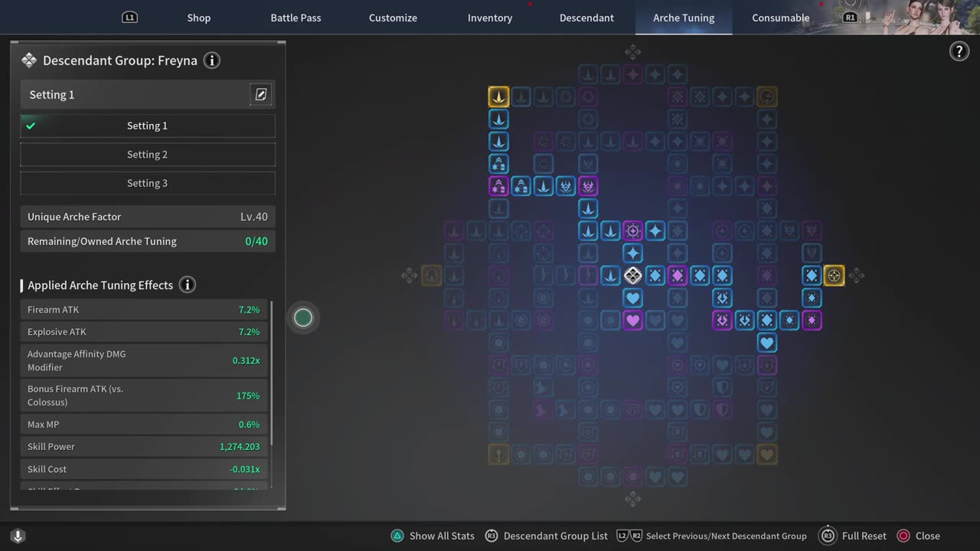This screenshot has height=551, width=980.
Task: Select the dim gold node at grid's top-right corner
Action: coord(767,96)
